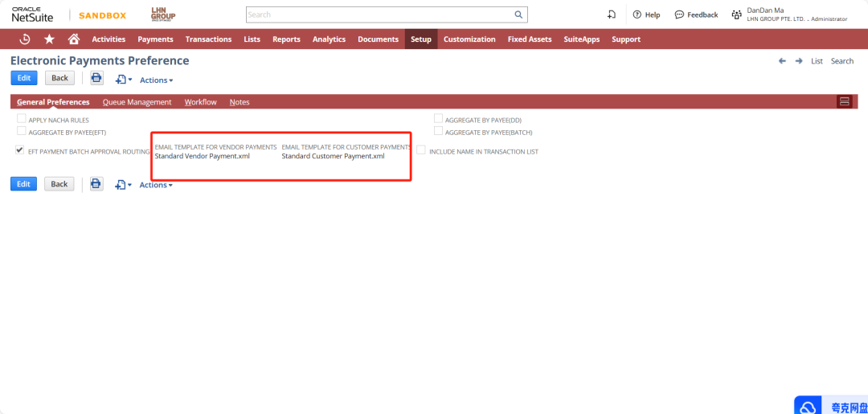Open the role switcher people icon
868x414 pixels.
click(x=737, y=15)
